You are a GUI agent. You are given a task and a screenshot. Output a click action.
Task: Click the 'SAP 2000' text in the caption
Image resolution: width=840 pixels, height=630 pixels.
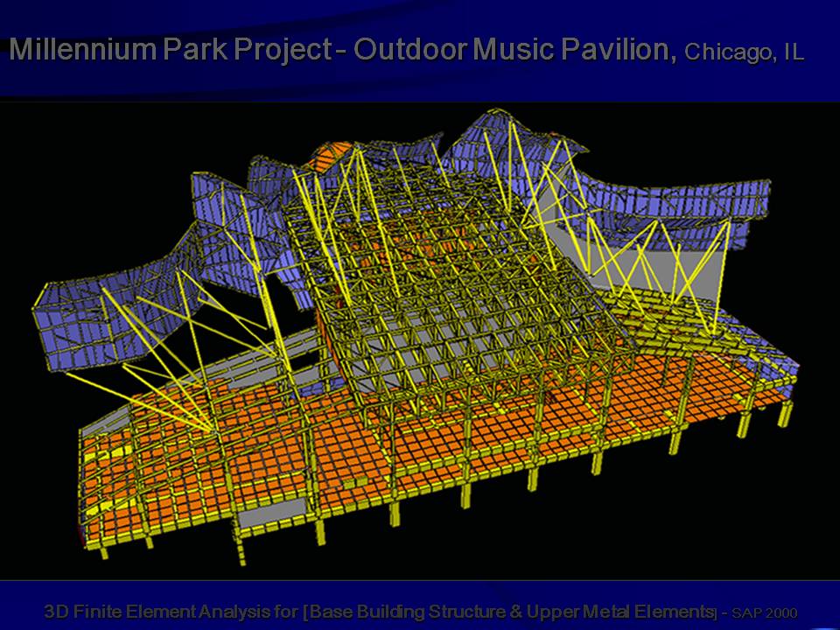click(765, 612)
